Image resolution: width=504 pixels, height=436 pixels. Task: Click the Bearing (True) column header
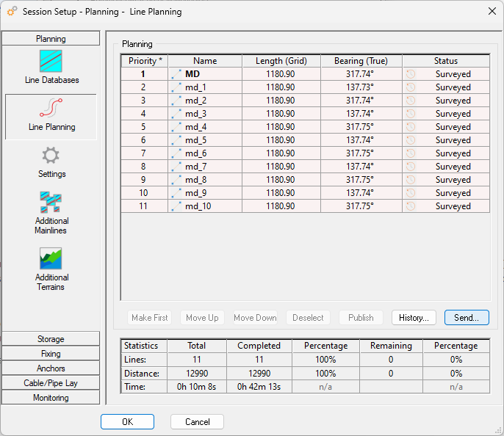(361, 61)
